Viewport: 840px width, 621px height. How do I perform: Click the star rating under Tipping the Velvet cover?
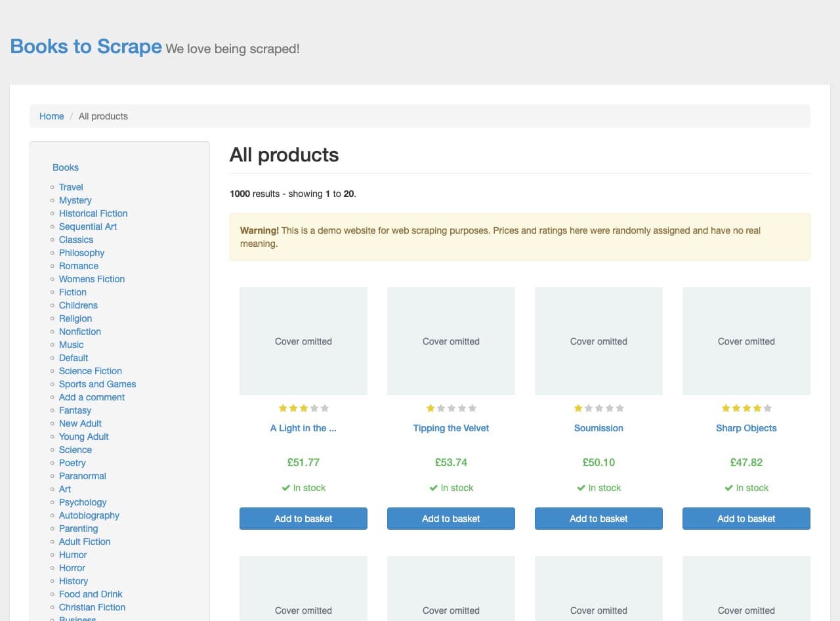click(451, 408)
